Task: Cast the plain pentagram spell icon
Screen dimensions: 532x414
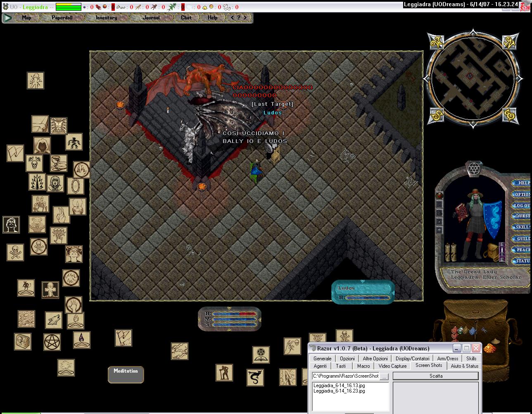Action: (52, 342)
